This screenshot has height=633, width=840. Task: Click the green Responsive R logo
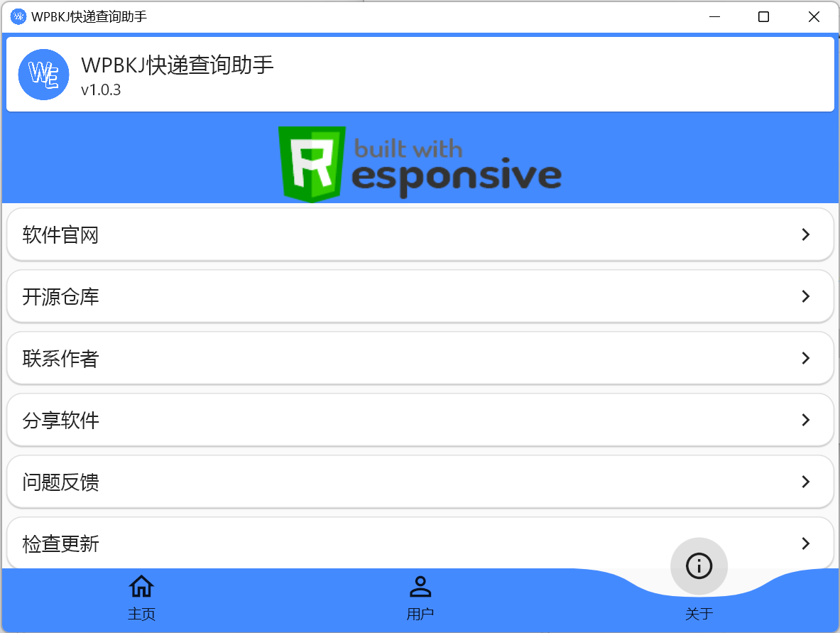(312, 164)
